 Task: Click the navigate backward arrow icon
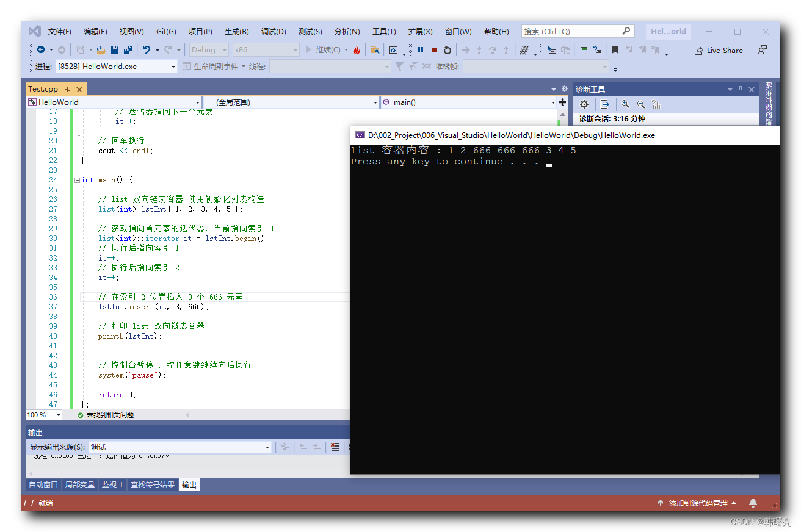[x=41, y=50]
